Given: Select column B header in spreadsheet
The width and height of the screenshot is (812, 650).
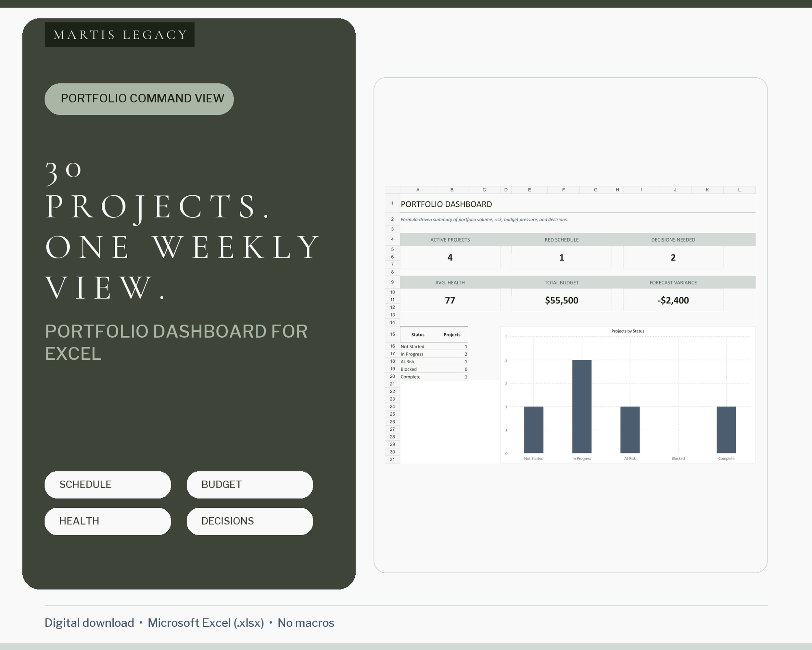Looking at the screenshot, I should click(x=452, y=189).
